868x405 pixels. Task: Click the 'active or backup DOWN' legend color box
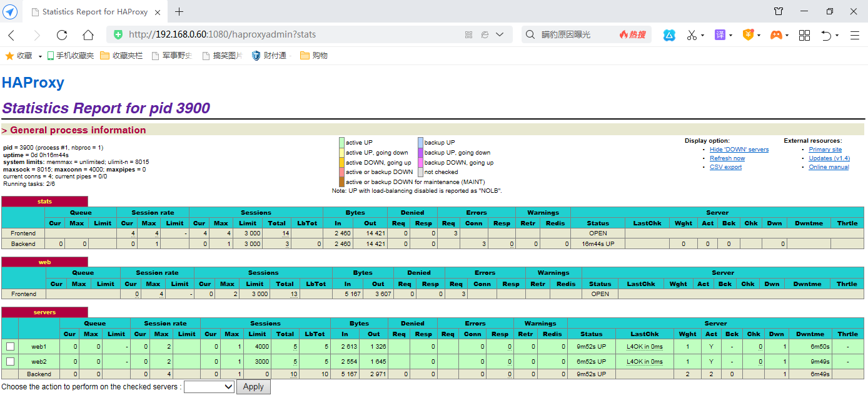pyautogui.click(x=341, y=172)
